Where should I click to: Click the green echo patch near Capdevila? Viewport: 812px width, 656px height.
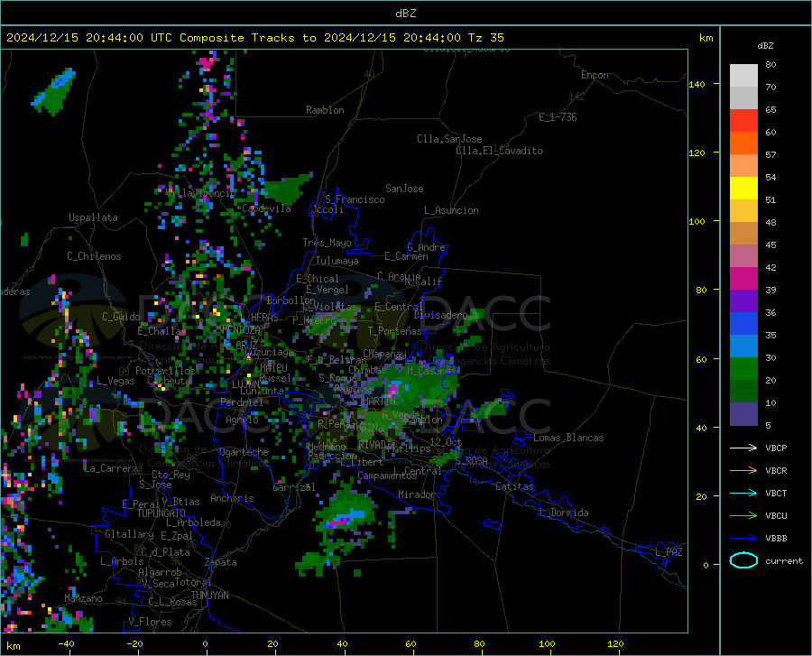(286, 189)
